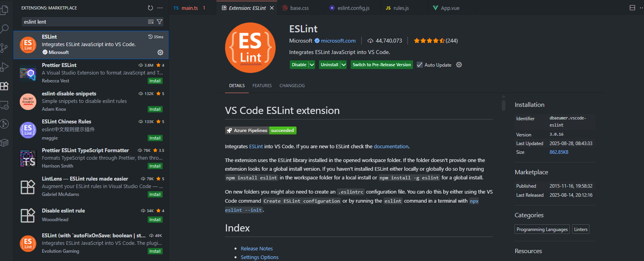Open the Release Notes link
644x261 pixels.
[257, 248]
